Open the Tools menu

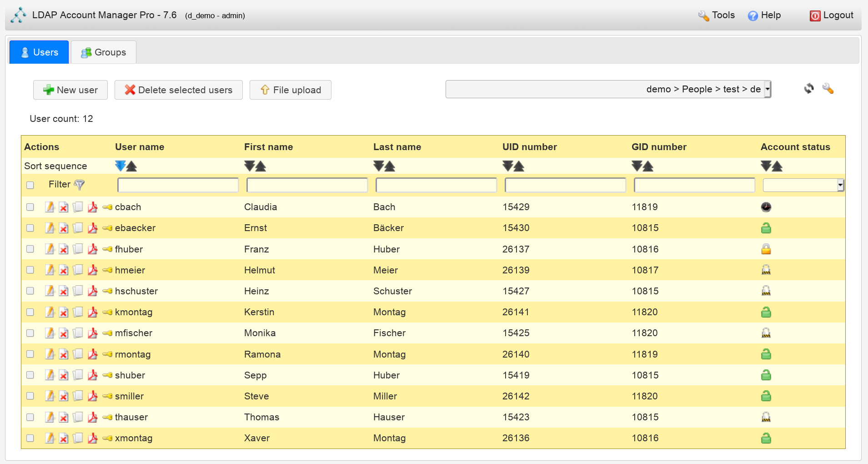pos(717,15)
